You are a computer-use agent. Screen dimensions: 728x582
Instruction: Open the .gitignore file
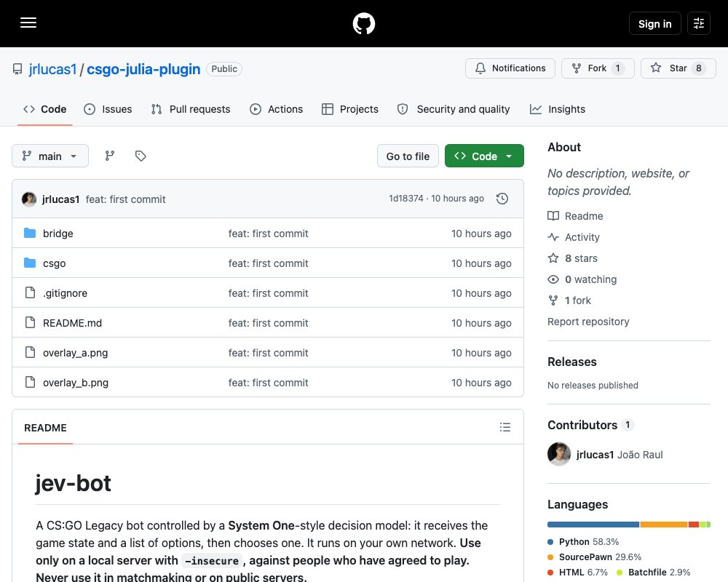(x=65, y=293)
